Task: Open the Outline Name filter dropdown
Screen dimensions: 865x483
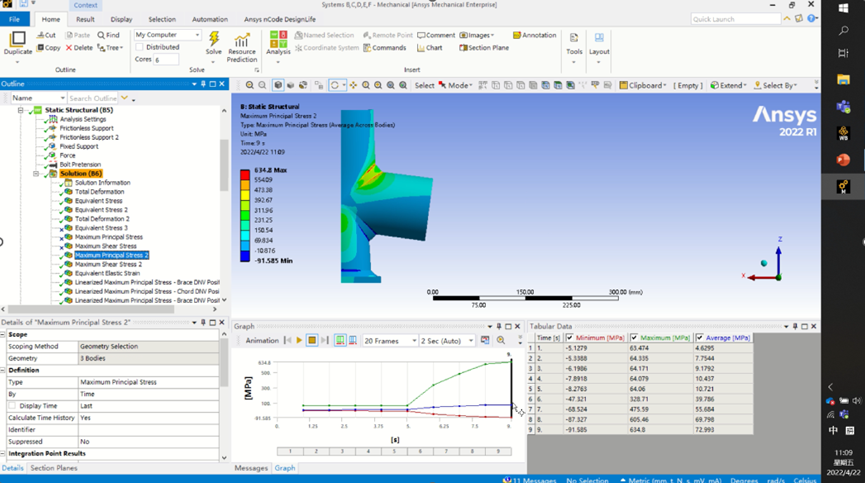Action: pyautogui.click(x=39, y=98)
